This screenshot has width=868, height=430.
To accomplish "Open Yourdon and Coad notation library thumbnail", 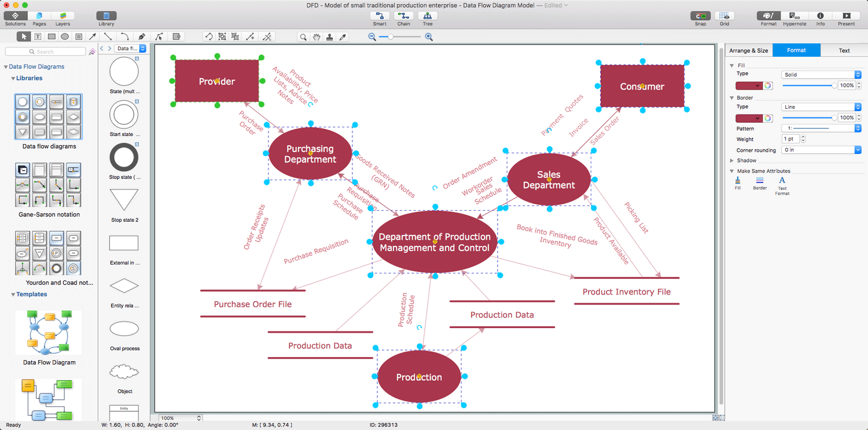I will pos(49,253).
